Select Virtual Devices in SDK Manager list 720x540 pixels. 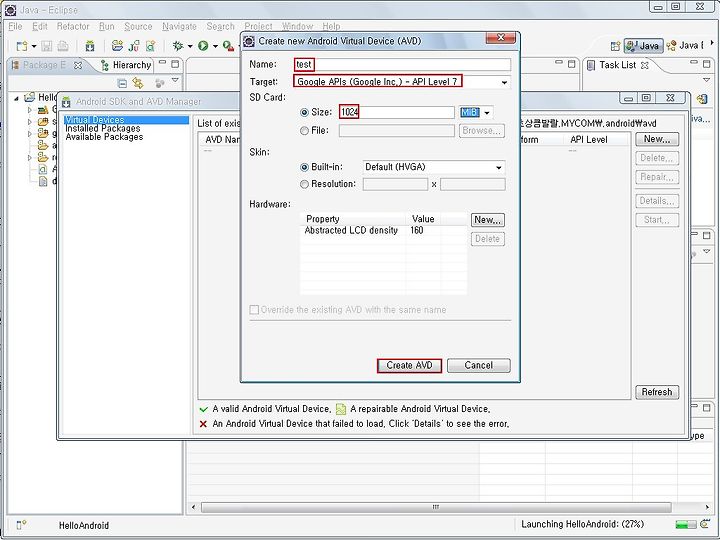point(126,120)
